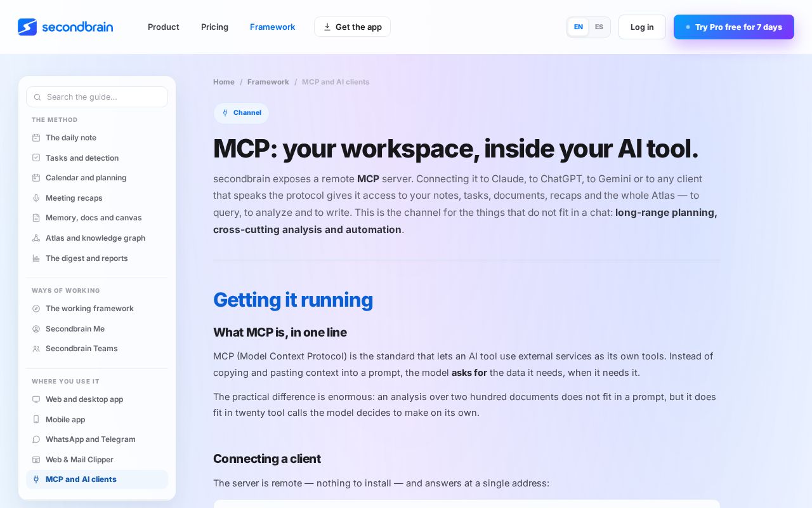Click the Channel tag badge
The width and height of the screenshot is (812, 508).
tap(241, 113)
